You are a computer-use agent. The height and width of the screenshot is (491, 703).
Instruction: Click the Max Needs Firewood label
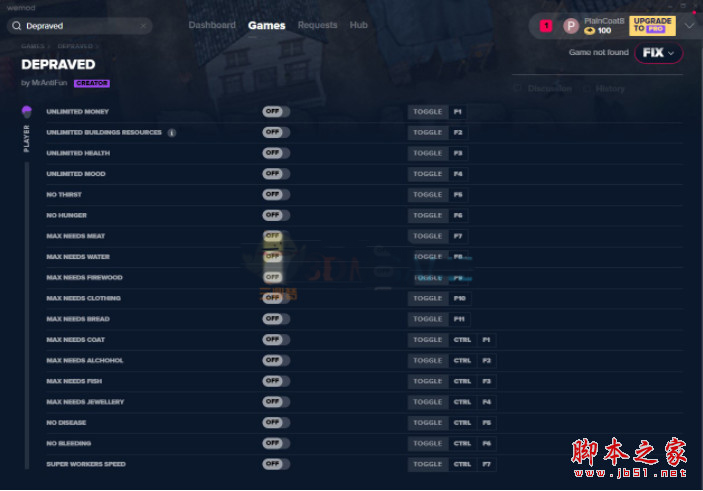84,278
